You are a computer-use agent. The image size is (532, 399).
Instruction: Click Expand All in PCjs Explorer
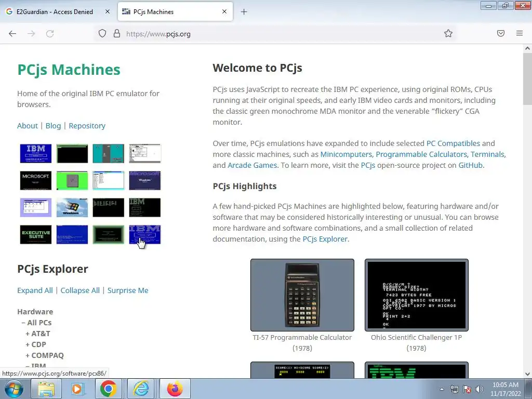(35, 290)
